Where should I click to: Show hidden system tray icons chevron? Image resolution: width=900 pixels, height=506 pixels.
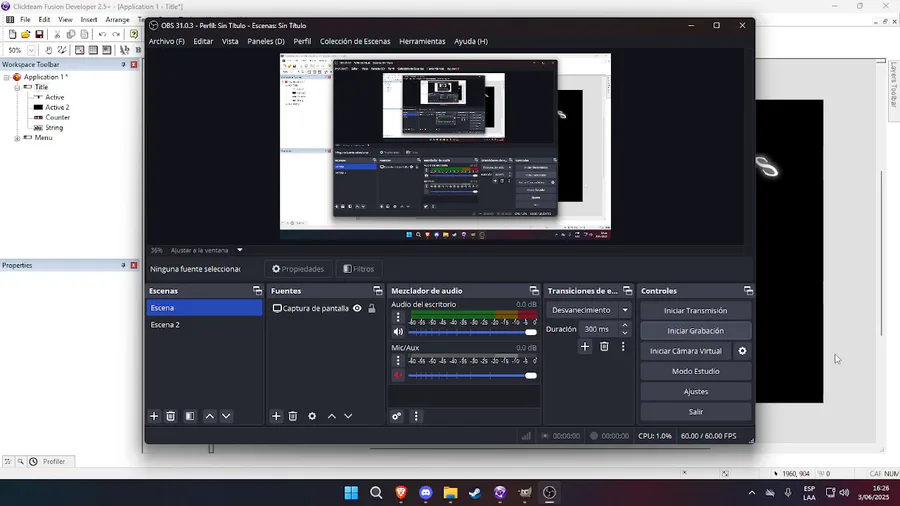coord(751,492)
